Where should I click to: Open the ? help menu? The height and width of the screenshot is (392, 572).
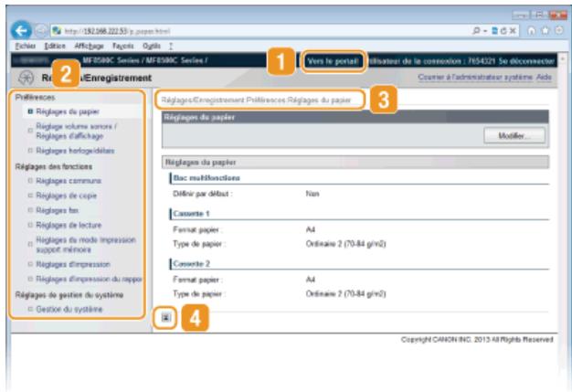(x=171, y=46)
